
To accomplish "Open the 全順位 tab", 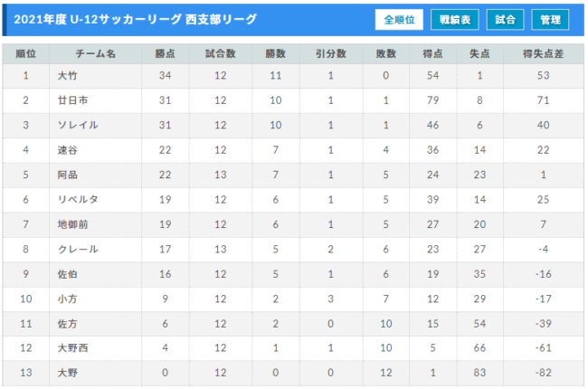I will [399, 20].
